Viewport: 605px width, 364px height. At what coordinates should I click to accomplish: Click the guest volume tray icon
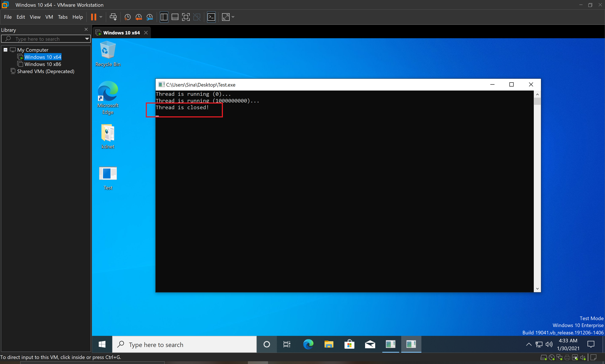coord(549,344)
